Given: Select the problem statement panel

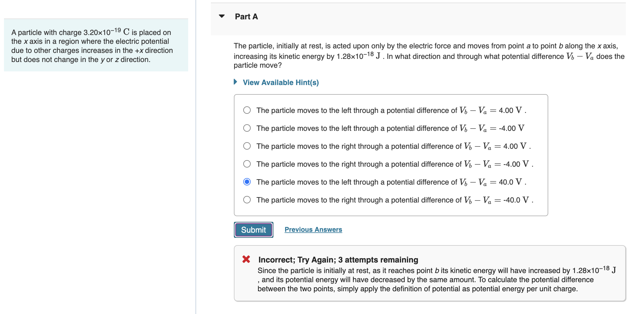Looking at the screenshot, I should (95, 46).
